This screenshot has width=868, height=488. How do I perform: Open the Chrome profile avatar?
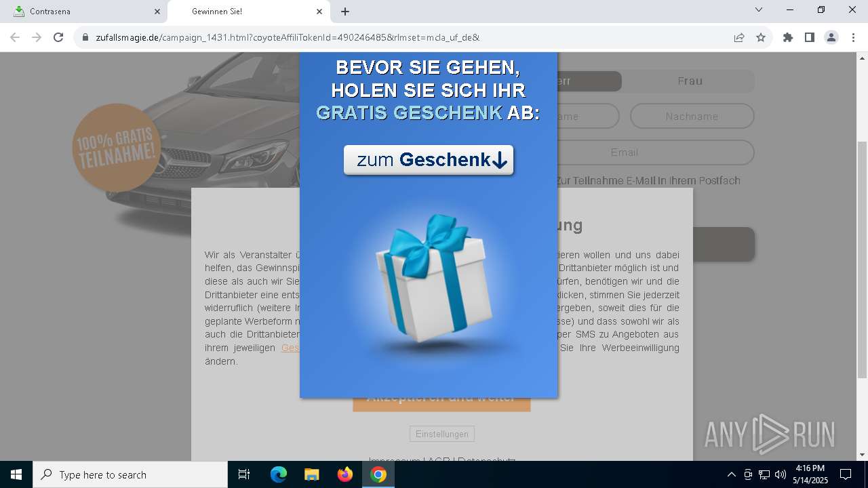point(831,37)
